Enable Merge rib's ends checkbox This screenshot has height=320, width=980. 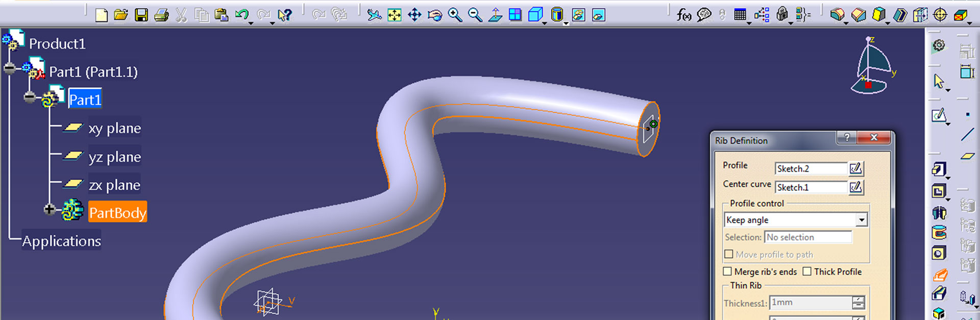[x=727, y=272]
